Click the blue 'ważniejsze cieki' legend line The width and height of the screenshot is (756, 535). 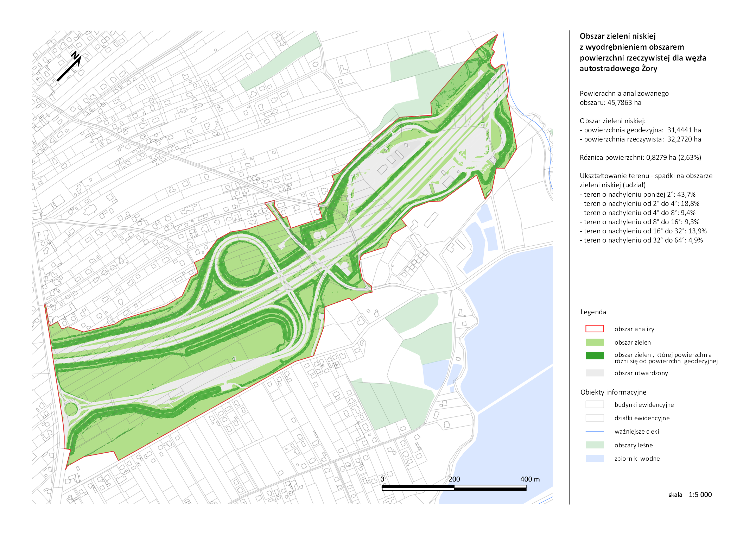pos(594,432)
